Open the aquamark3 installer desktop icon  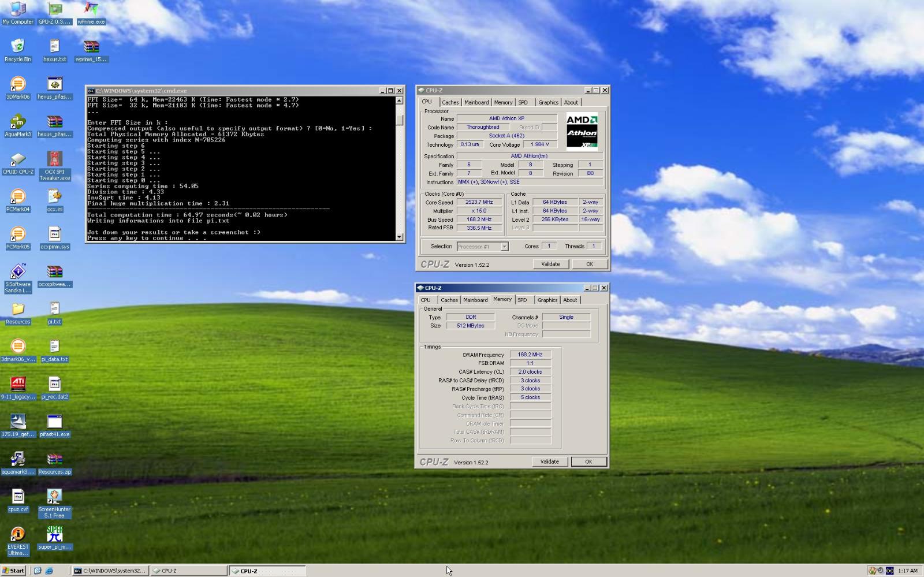[18, 464]
